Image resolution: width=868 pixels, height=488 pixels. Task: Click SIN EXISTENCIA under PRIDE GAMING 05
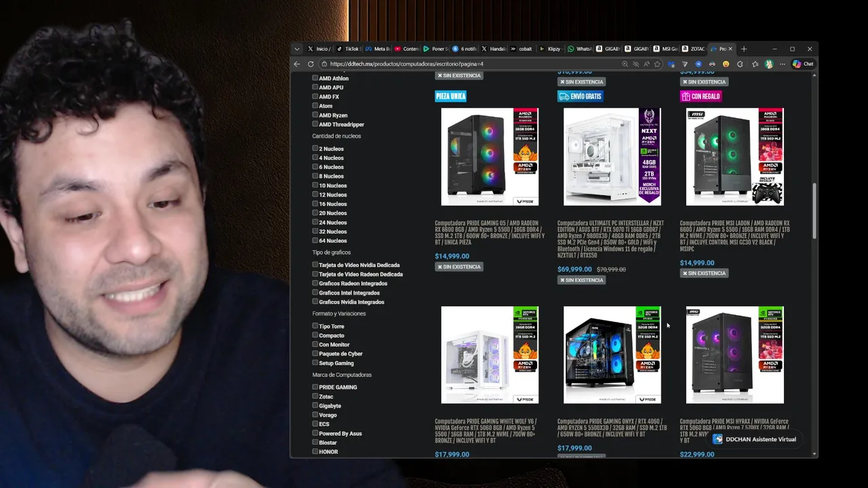click(459, 267)
